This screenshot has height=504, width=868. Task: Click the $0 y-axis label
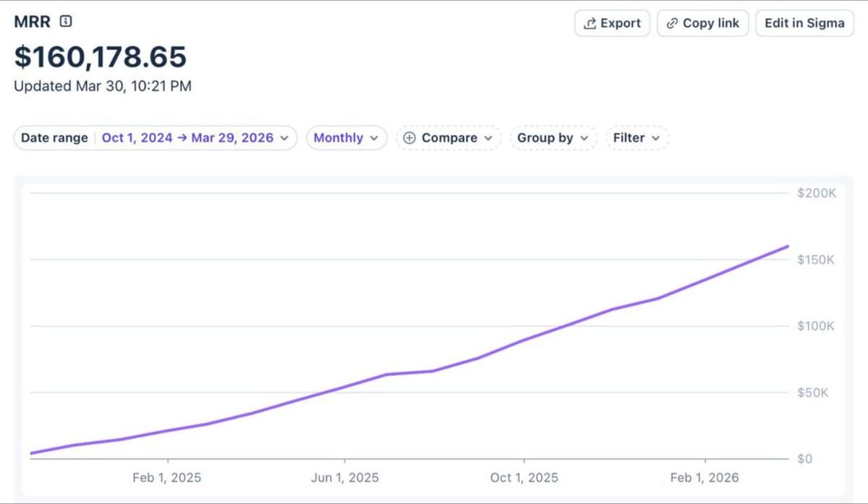806,459
